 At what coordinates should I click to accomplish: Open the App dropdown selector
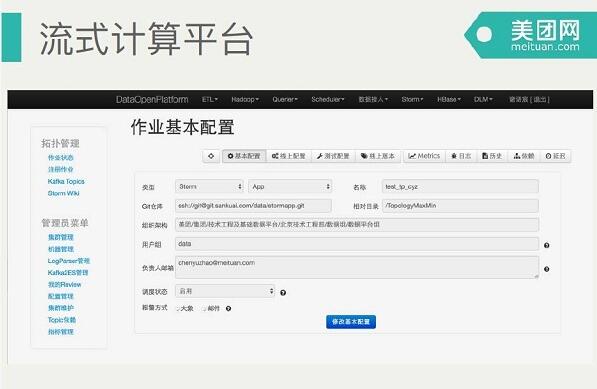pos(290,187)
